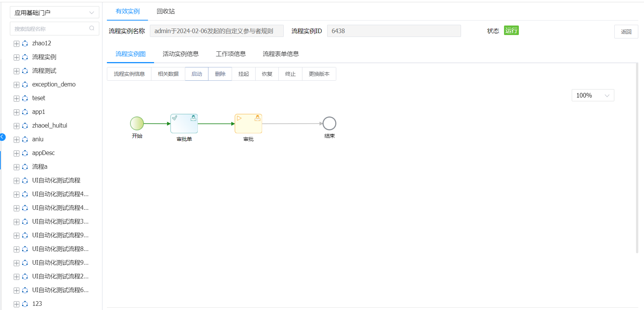
Task: Open the 工作项信息 tab
Action: click(231, 54)
